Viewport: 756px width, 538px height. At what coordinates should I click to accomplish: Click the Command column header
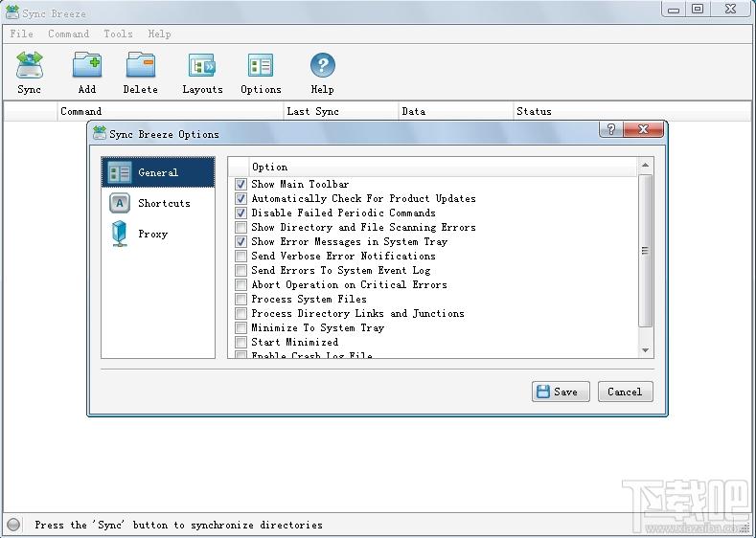click(171, 111)
